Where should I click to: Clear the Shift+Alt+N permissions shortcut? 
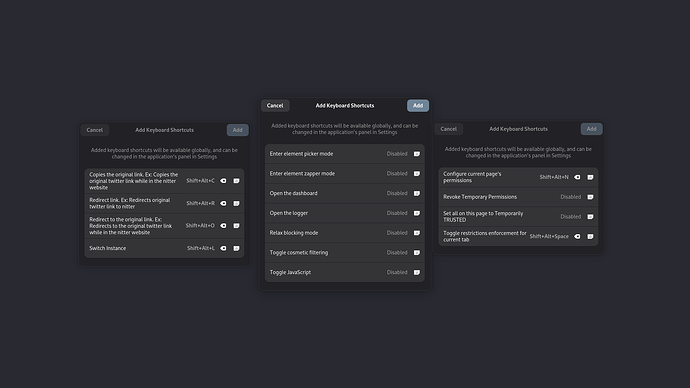(577, 177)
